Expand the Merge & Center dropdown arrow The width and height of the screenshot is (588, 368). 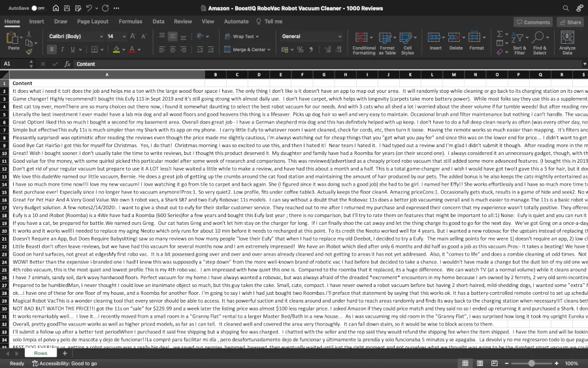tap(269, 50)
